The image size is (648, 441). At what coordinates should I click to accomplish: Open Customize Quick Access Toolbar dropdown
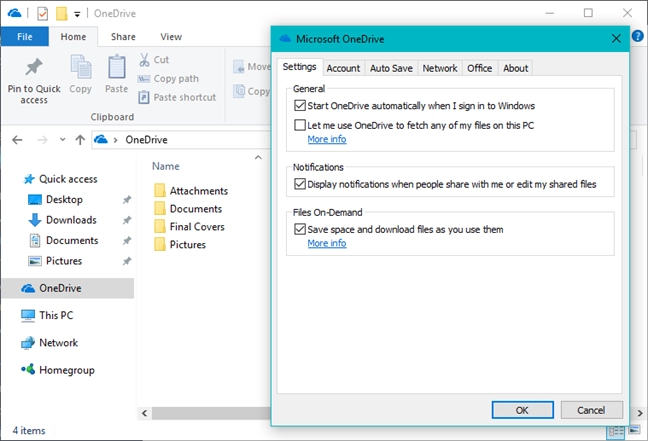(77, 14)
